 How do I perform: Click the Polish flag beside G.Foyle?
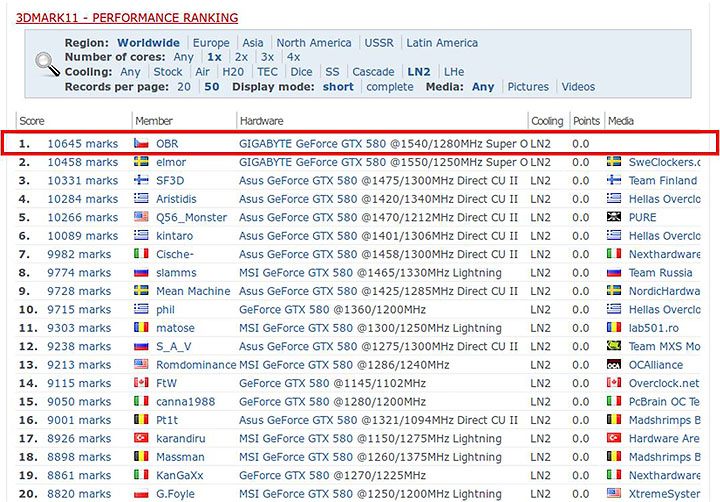coord(141,493)
